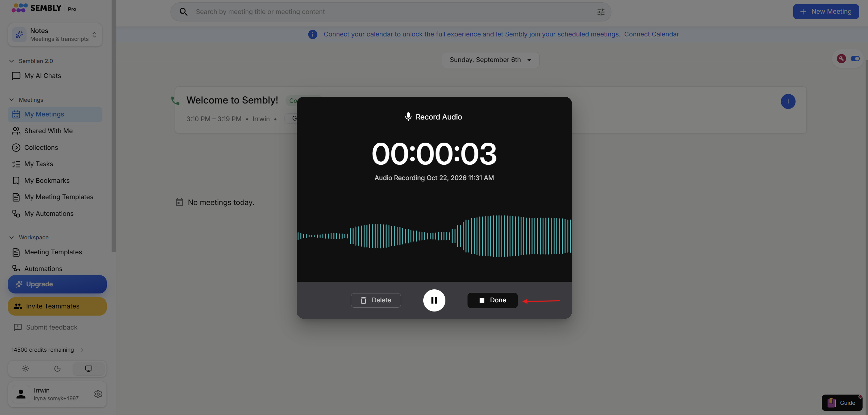
Task: Select My Meetings in sidebar
Action: pos(55,114)
